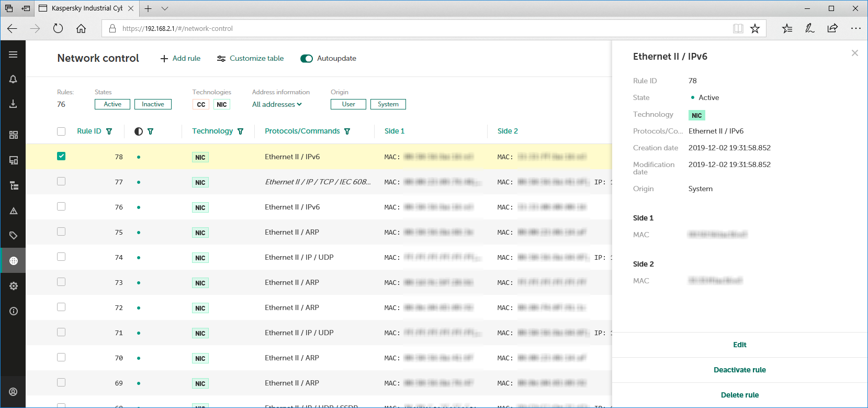The image size is (868, 408).
Task: Close the Ethernet II / IPv6 details panel
Action: coord(854,53)
